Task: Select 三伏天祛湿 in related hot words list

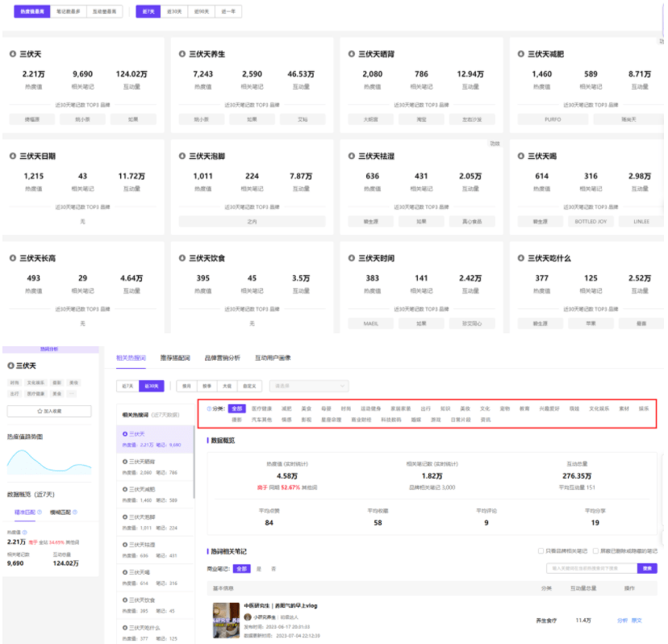Action: pos(155,550)
